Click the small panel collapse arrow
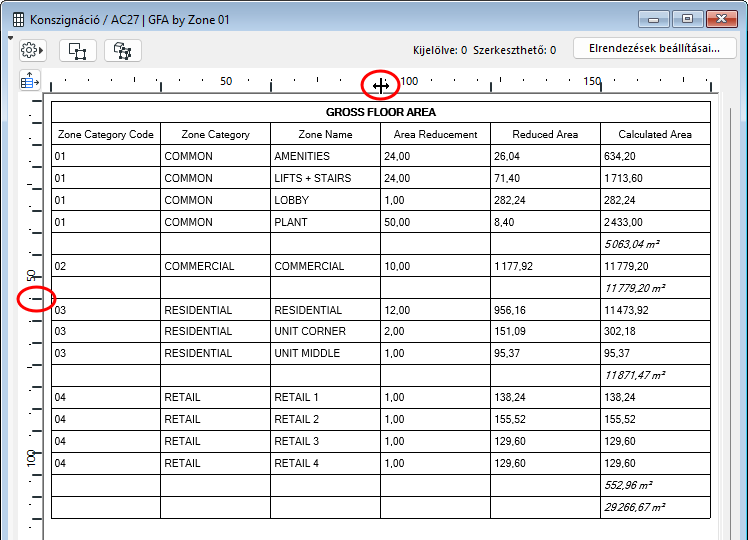Viewport: 748px width, 540px height. pyautogui.click(x=10, y=38)
